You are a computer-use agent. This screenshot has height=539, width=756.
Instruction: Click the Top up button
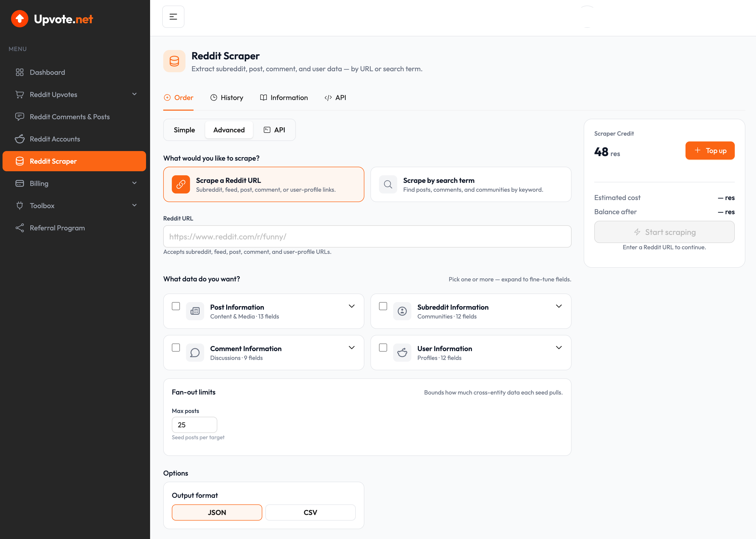(710, 151)
